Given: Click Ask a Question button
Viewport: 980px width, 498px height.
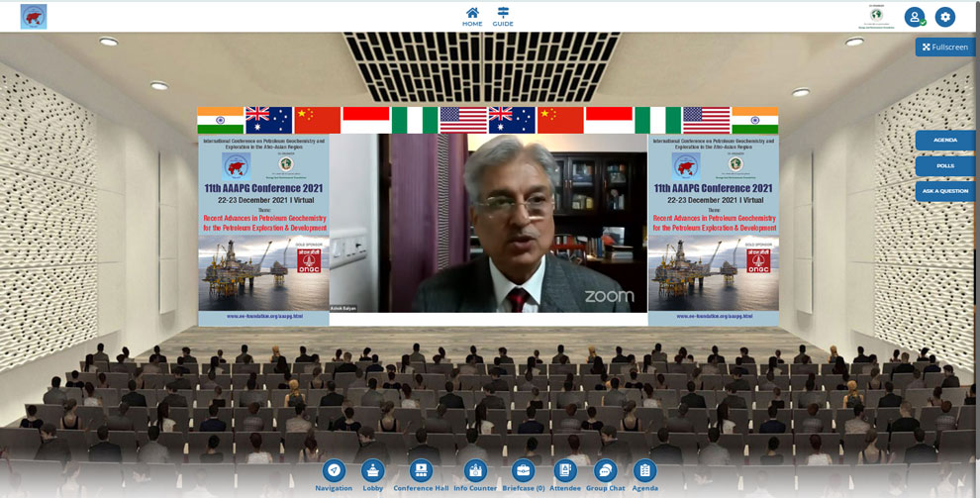Looking at the screenshot, I should point(945,190).
